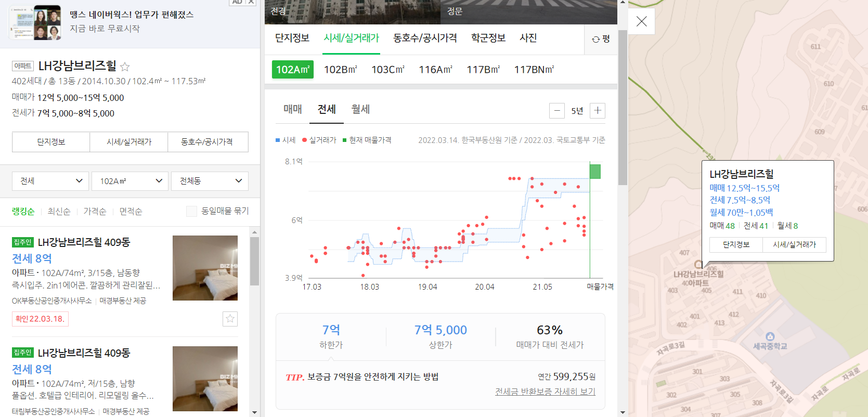This screenshot has width=868, height=417.
Task: Select the 102A㎡ area type
Action: click(x=293, y=70)
